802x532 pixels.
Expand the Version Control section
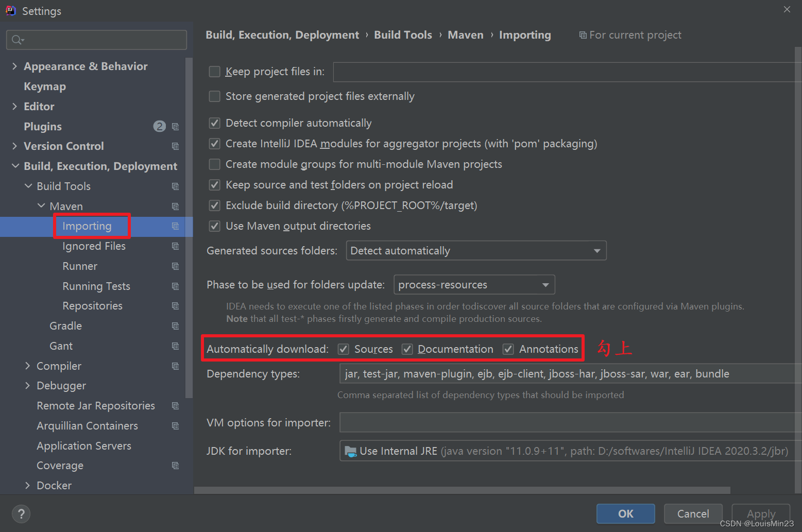point(14,146)
